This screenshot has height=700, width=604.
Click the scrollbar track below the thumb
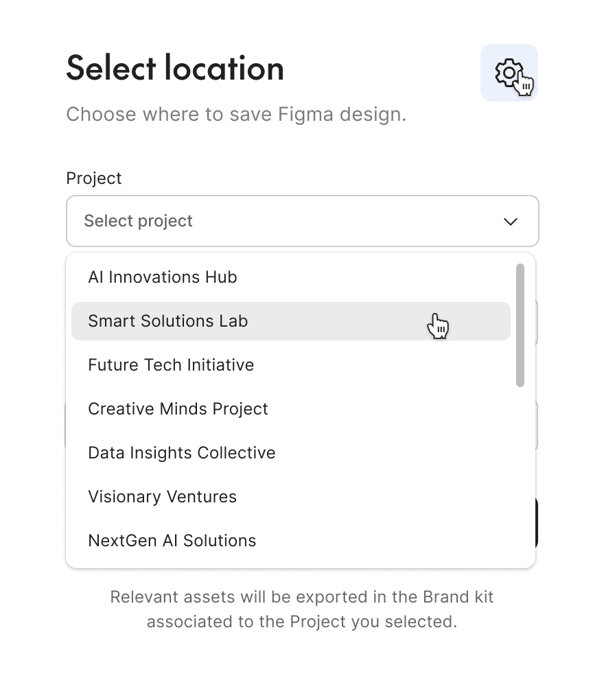[520, 474]
